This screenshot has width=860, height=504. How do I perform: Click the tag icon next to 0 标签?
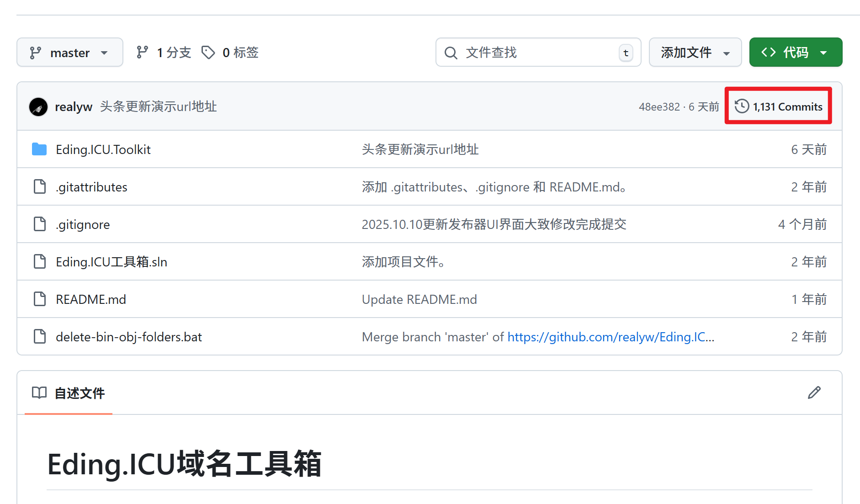(208, 53)
